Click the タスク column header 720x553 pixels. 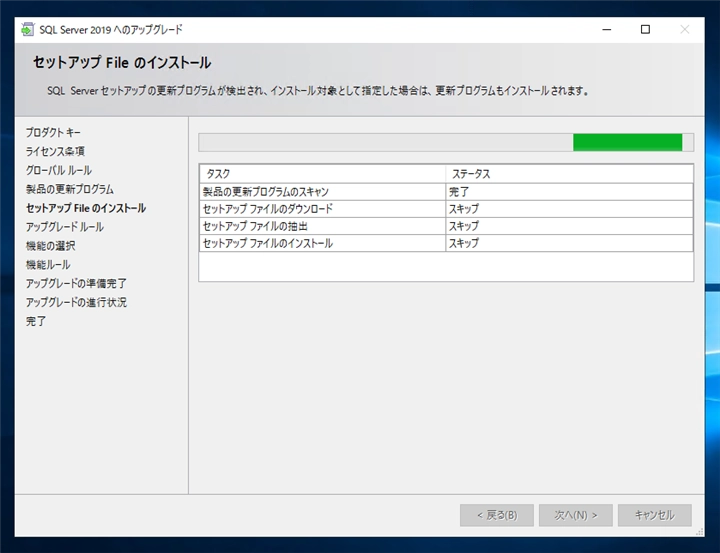click(x=322, y=174)
